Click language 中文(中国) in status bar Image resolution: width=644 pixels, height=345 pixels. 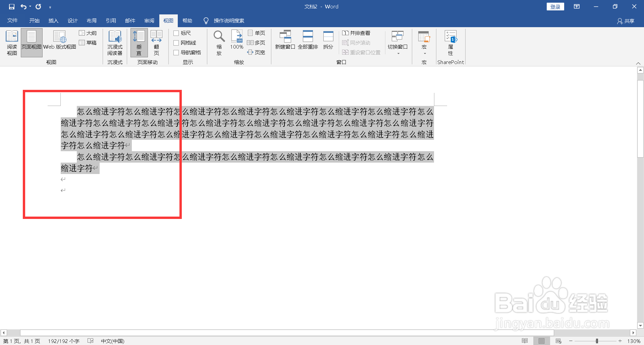tap(113, 341)
